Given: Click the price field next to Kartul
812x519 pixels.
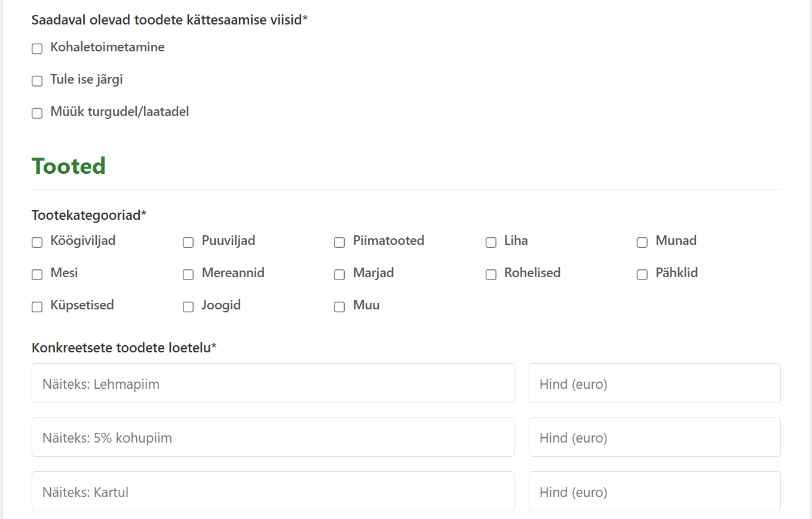Looking at the screenshot, I should pyautogui.click(x=655, y=492).
